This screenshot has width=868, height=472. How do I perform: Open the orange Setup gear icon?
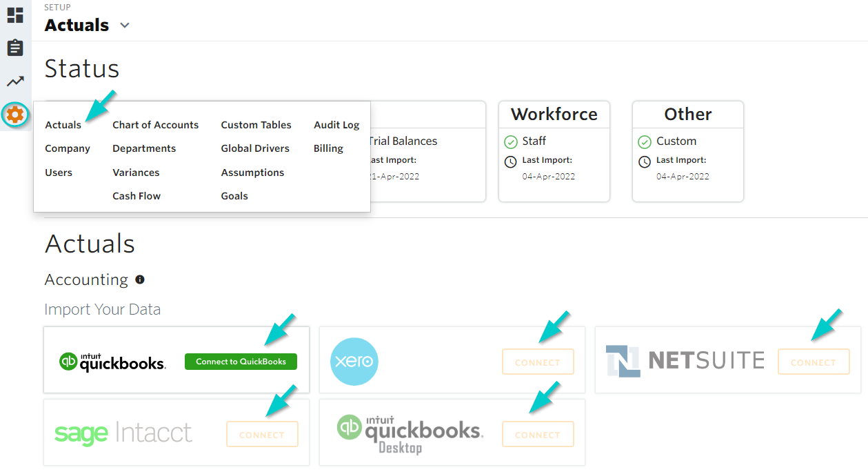[x=15, y=115]
